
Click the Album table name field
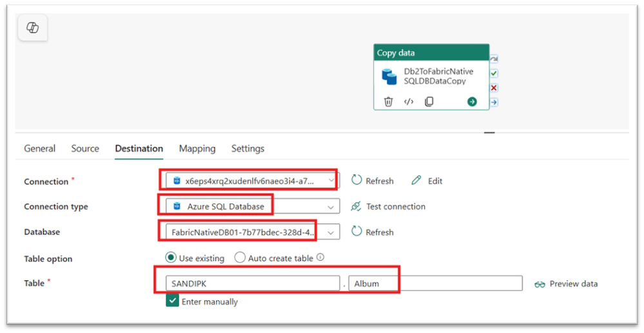point(435,284)
